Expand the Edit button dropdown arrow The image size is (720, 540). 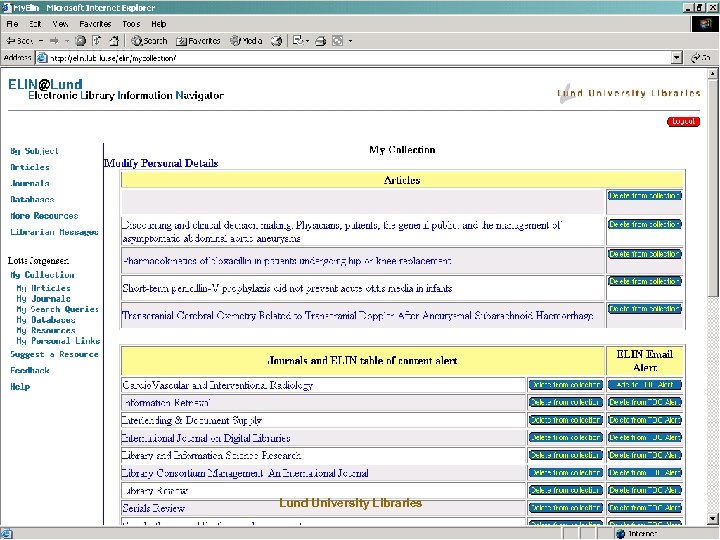tap(350, 41)
